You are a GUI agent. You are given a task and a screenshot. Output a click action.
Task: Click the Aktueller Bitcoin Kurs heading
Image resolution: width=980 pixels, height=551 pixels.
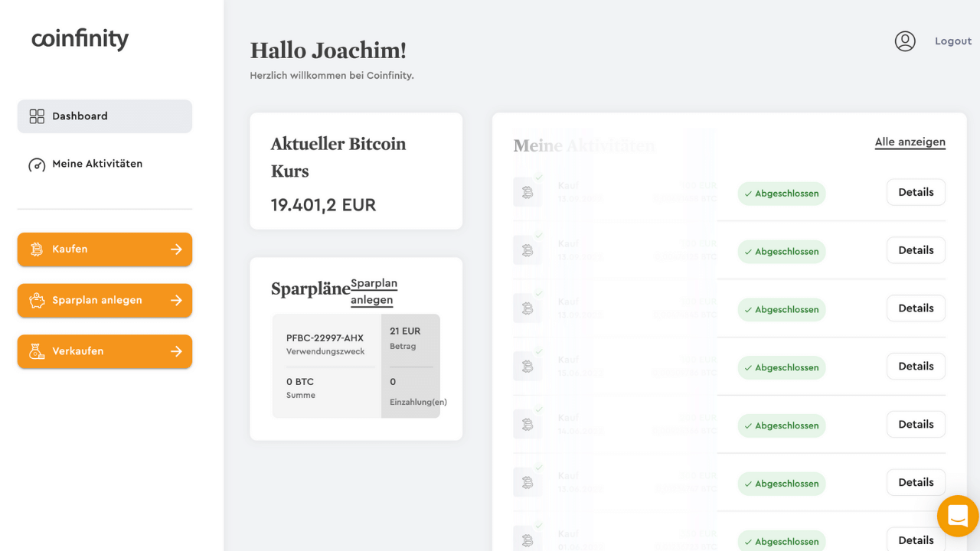338,157
